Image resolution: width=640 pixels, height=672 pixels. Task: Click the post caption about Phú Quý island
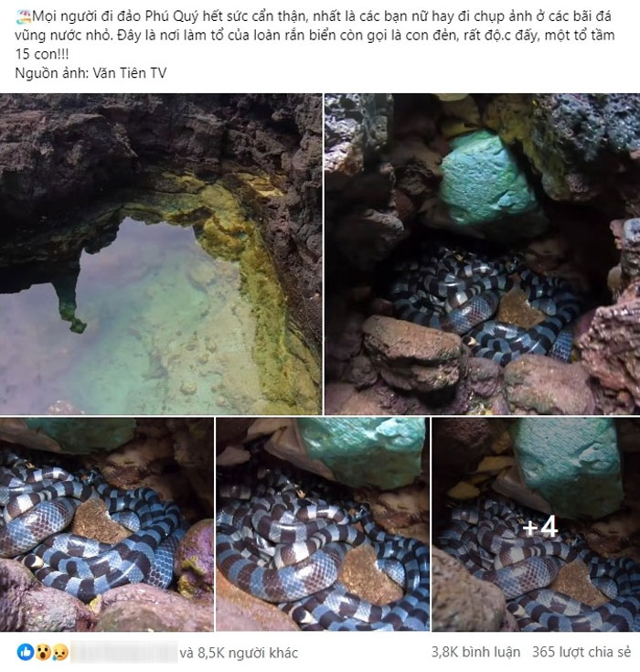tap(315, 36)
